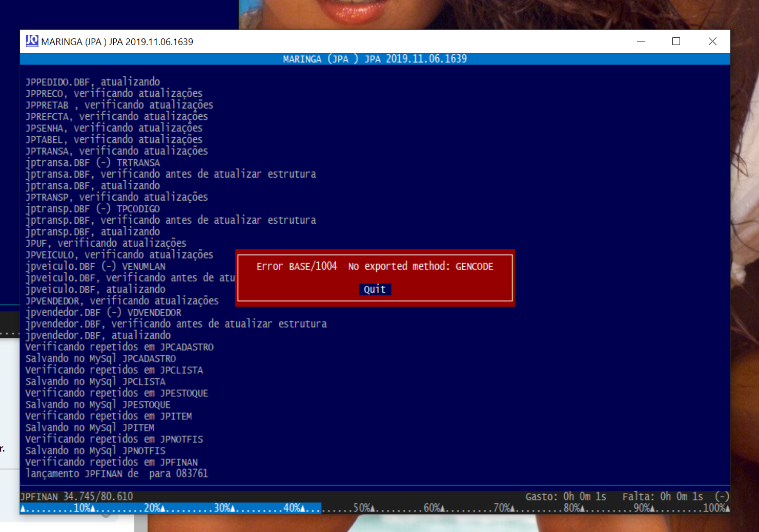759x532 pixels.
Task: Click "Verificando repetidos em JPNOTFIS"
Action: tap(114, 439)
